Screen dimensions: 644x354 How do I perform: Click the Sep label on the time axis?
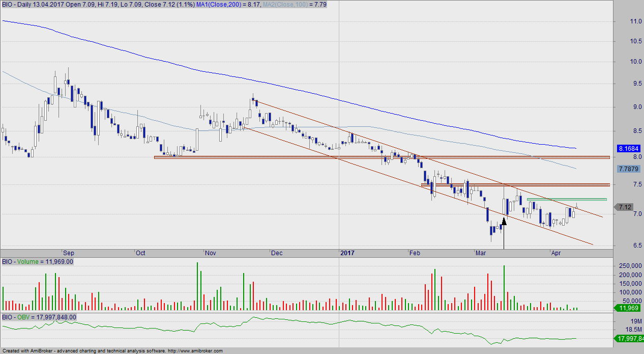[68, 253]
